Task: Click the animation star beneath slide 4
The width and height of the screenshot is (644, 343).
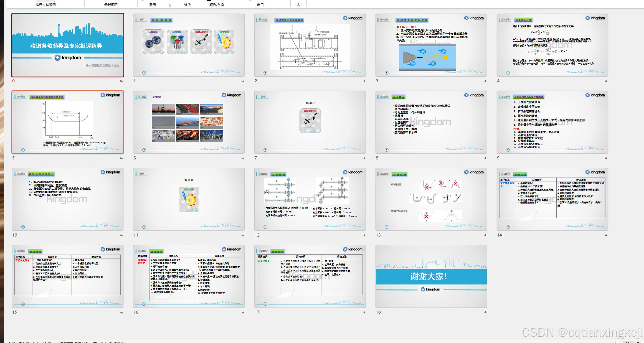Action: (x=607, y=81)
